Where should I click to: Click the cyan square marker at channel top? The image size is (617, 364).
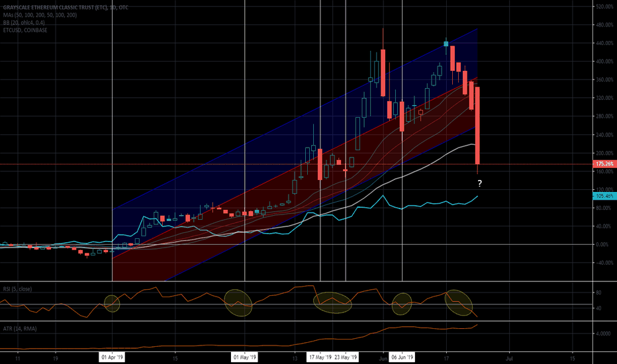[x=446, y=44]
